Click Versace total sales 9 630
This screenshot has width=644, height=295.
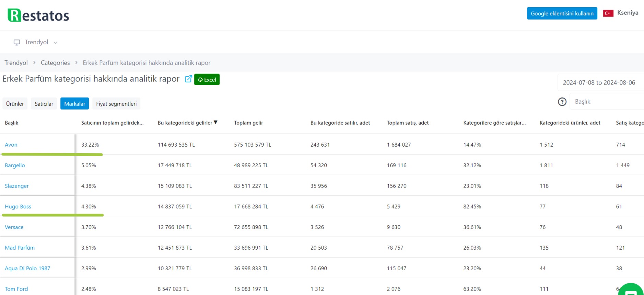394,227
